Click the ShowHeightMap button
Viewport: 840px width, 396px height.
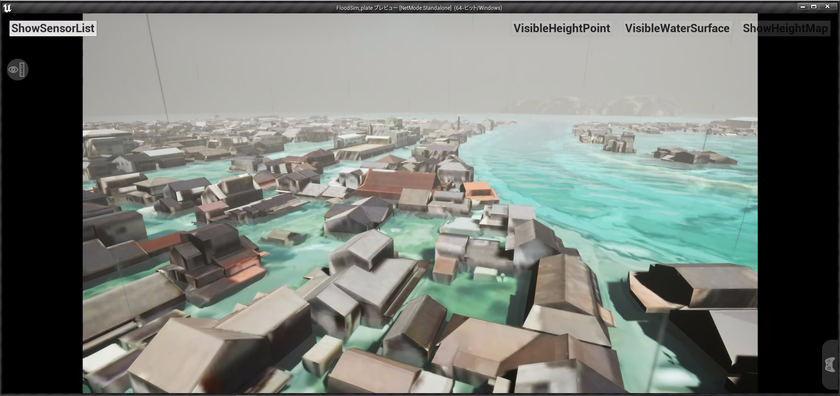coord(785,28)
